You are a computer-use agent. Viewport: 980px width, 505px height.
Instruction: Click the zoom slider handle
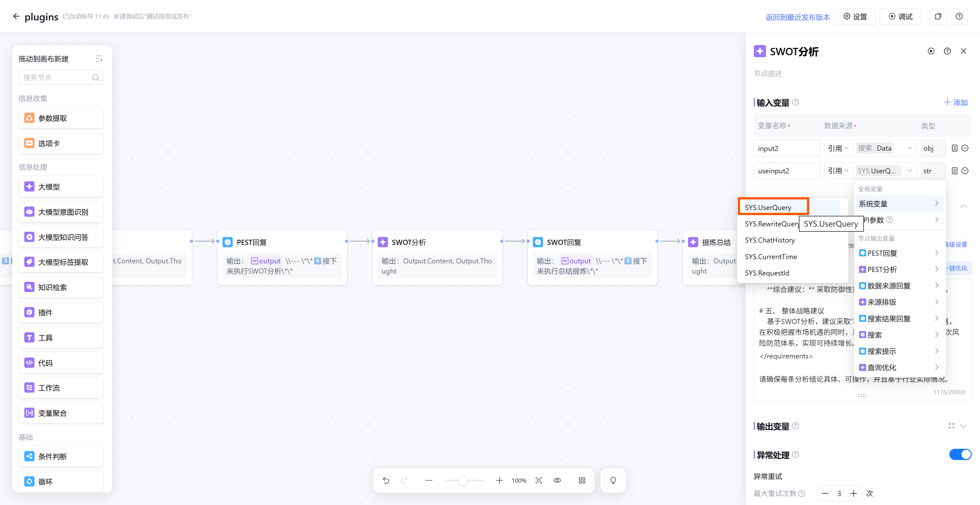coord(463,481)
